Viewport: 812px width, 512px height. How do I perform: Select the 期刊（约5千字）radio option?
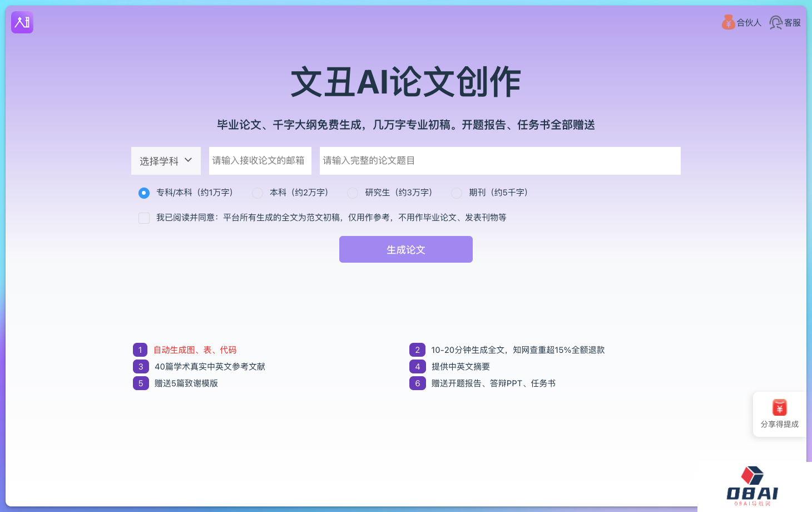457,193
